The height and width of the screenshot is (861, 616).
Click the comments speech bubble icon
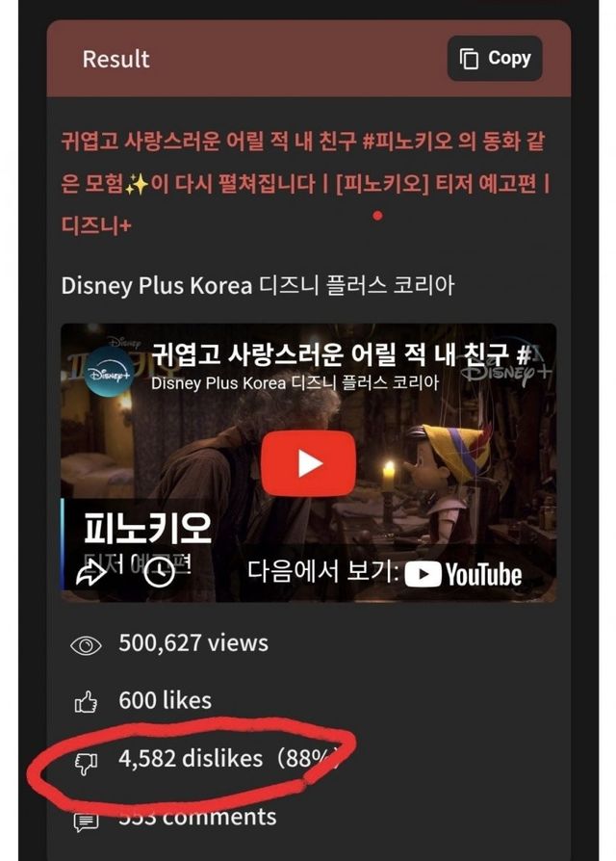coord(86,821)
